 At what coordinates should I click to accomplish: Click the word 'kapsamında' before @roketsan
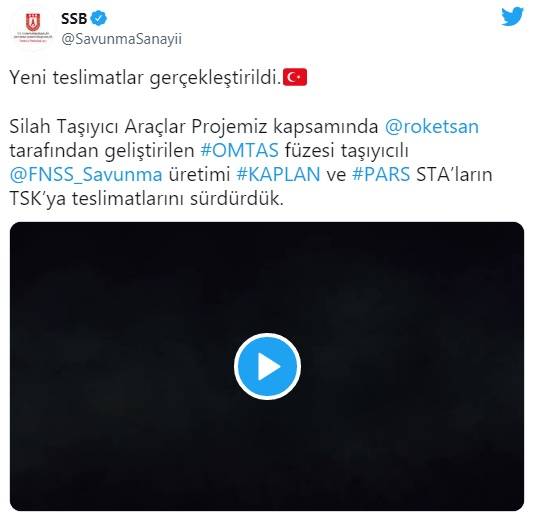click(326, 127)
